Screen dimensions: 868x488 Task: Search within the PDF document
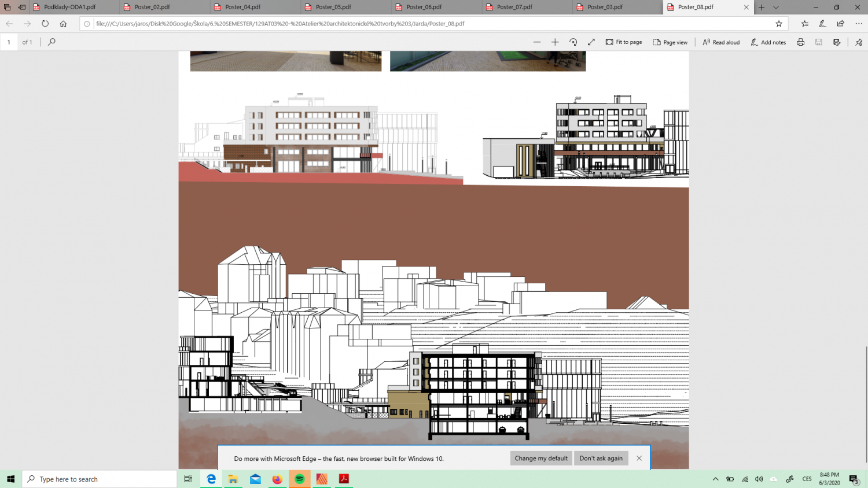click(x=52, y=42)
